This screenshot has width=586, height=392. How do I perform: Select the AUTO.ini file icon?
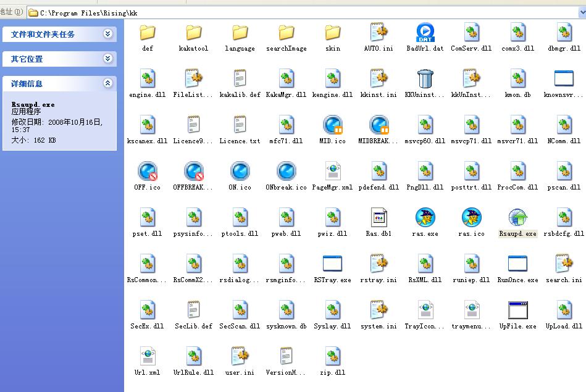coord(379,32)
